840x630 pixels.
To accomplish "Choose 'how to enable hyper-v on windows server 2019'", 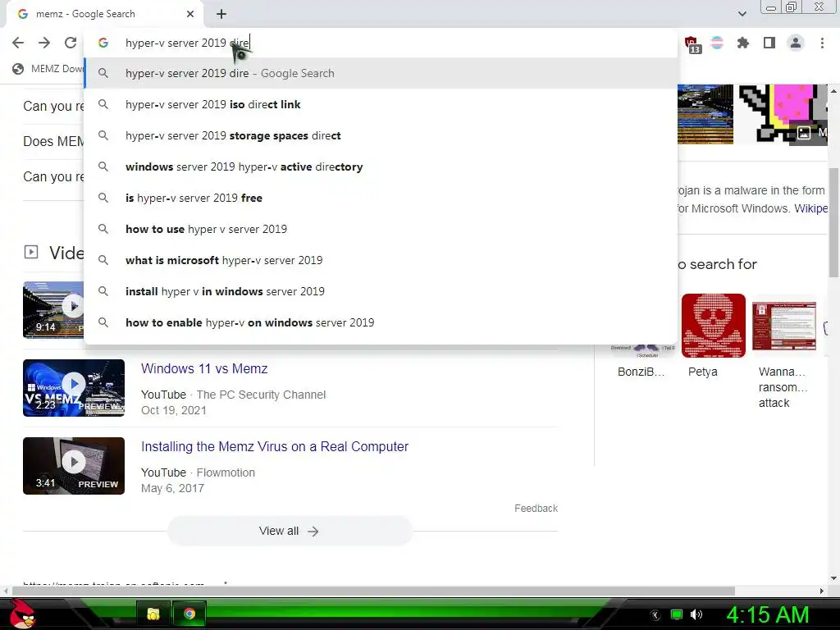I will coord(381,322).
